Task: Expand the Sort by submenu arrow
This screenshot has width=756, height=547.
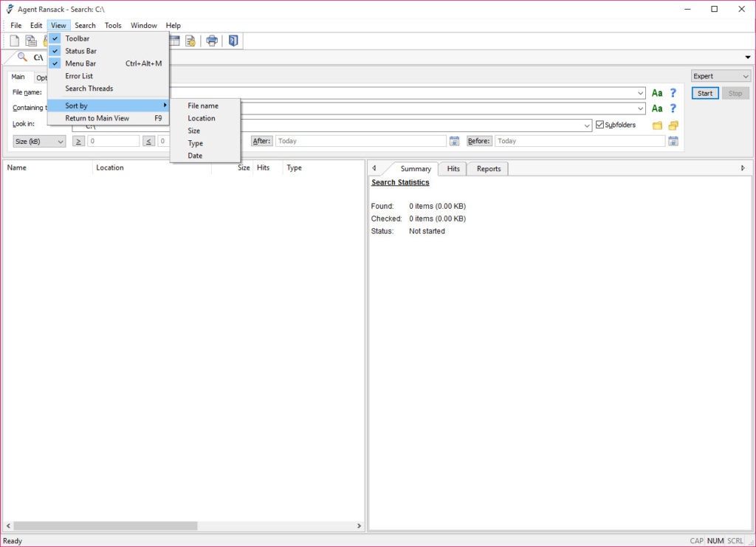Action: (165, 105)
